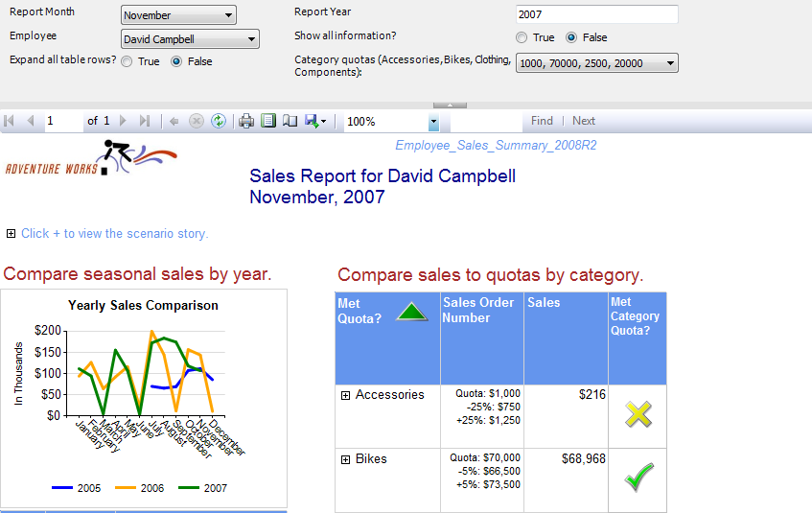Select False for Show all information
Viewport: 812px width, 513px height.
571,37
